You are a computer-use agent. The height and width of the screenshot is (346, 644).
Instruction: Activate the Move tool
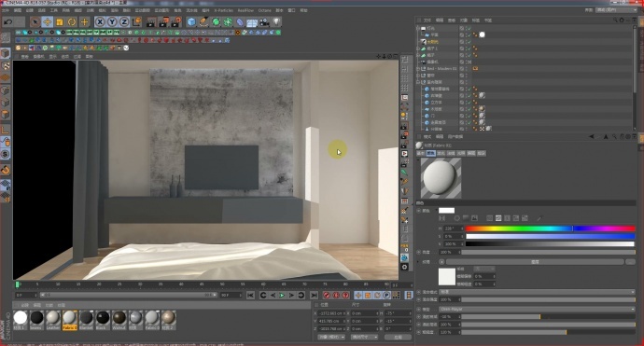[48, 21]
